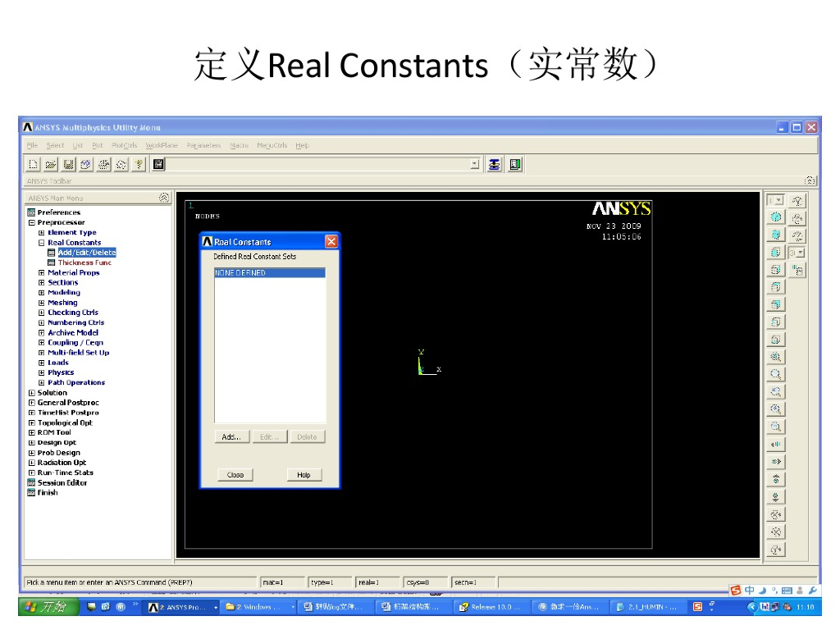The width and height of the screenshot is (840, 630).
Task: Open the command input history dropdown arrow
Action: (475, 164)
